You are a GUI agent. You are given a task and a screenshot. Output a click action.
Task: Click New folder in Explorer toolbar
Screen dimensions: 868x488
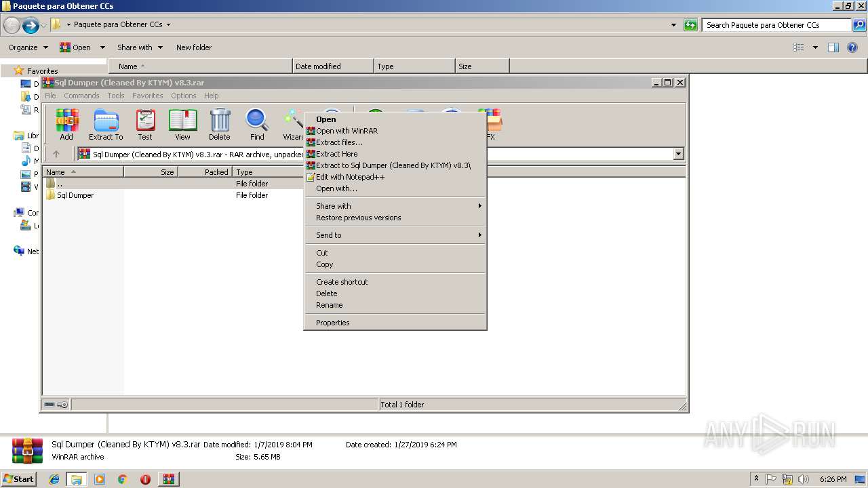[194, 47]
